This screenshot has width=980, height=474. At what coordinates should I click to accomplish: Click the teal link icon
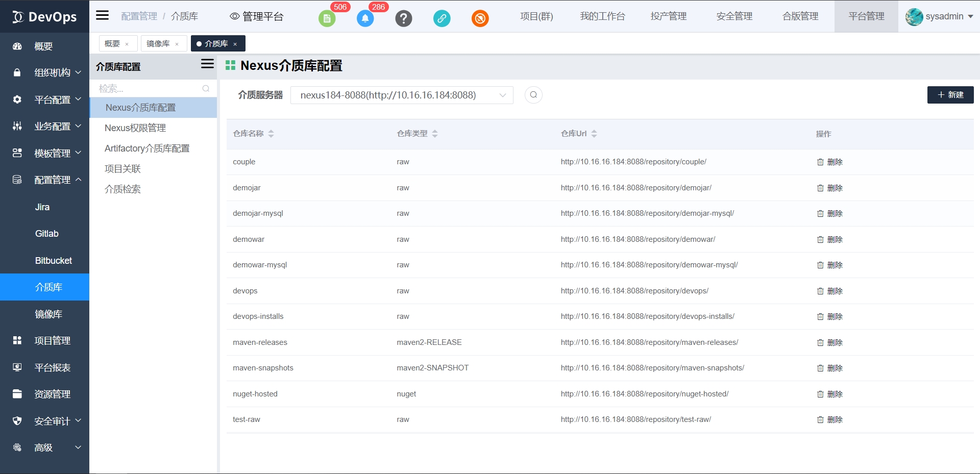[442, 19]
